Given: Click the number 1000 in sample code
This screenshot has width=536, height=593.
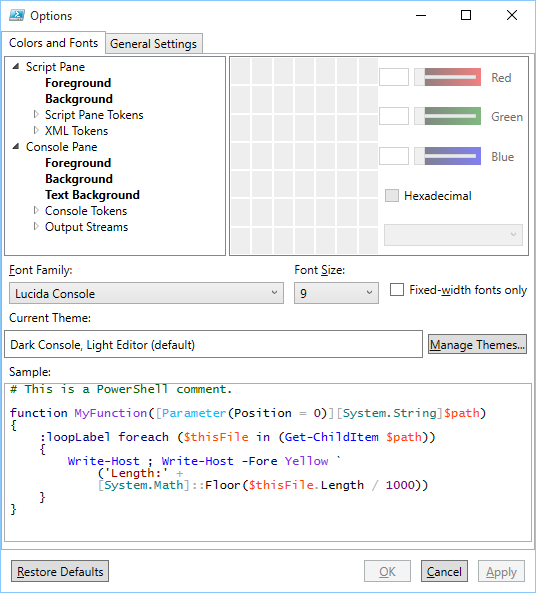Looking at the screenshot, I should click(400, 485).
